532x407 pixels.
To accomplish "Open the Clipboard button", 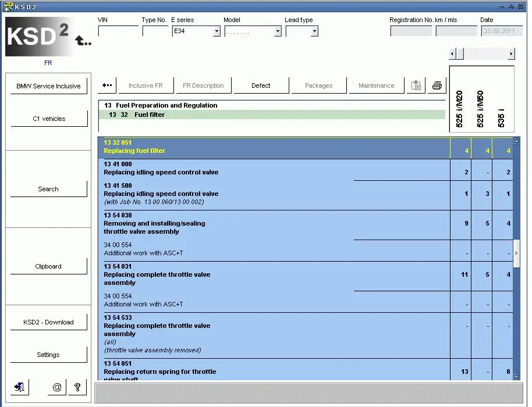I will [x=48, y=266].
